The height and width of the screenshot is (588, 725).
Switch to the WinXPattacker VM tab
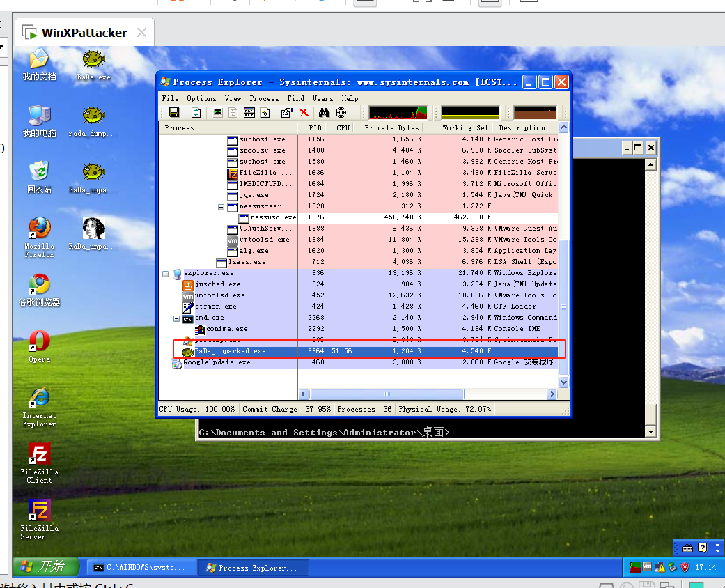[x=84, y=33]
